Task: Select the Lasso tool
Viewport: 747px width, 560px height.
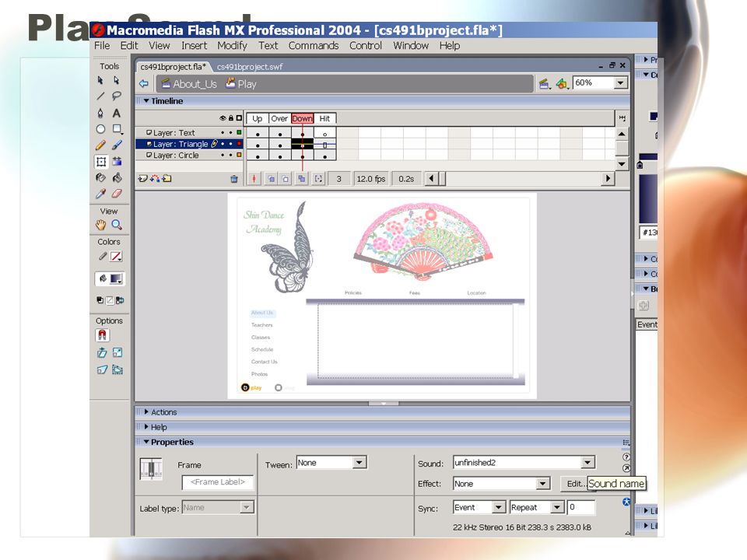Action: point(116,96)
